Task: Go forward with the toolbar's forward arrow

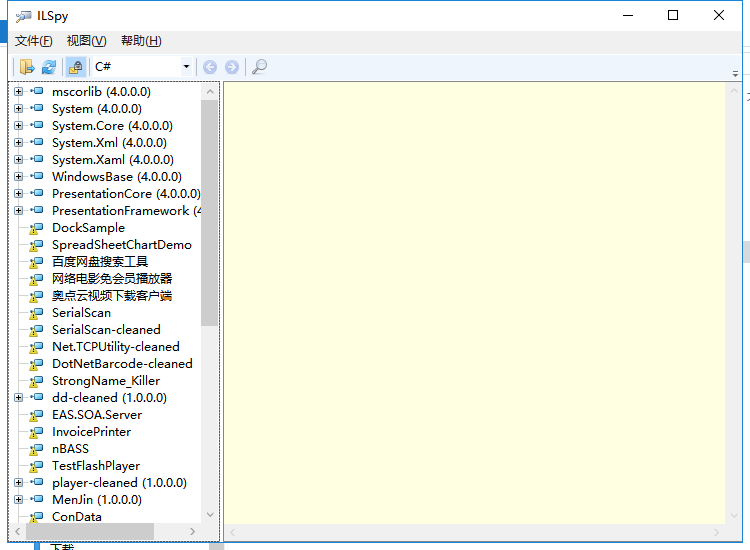Action: click(x=232, y=67)
